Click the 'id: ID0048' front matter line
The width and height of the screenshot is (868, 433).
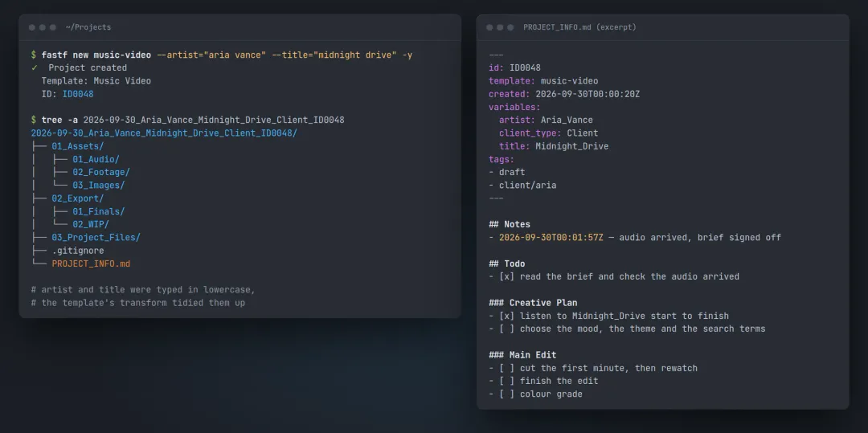515,67
